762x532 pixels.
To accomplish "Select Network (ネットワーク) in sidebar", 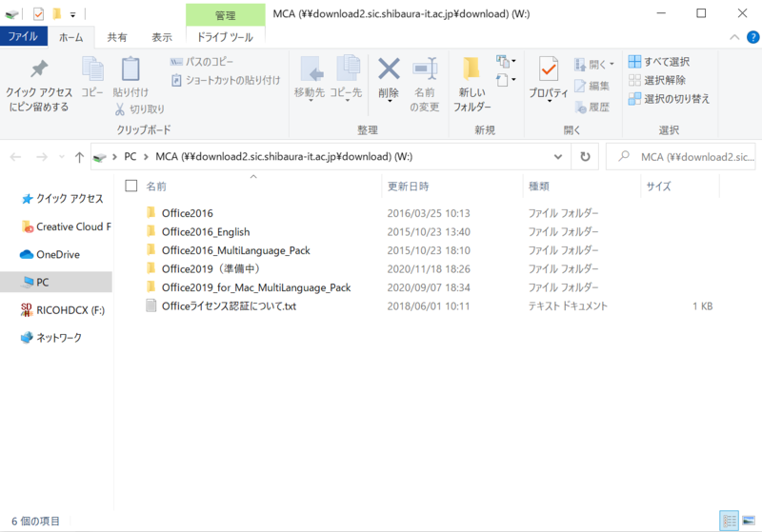I will pyautogui.click(x=51, y=338).
